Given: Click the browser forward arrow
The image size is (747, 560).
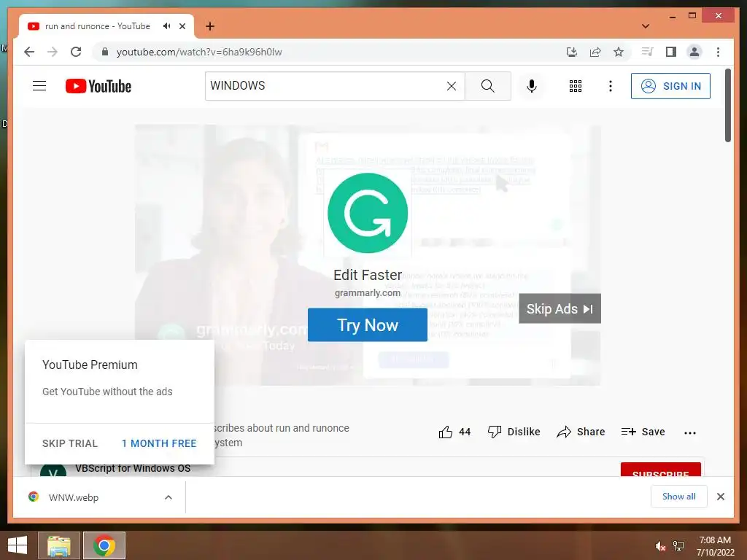Looking at the screenshot, I should coord(53,52).
